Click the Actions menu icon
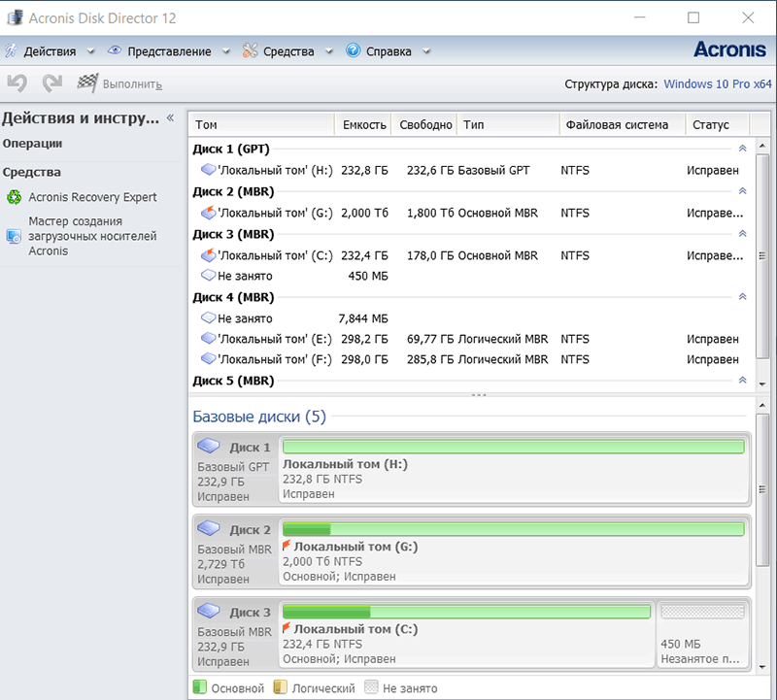This screenshot has width=777, height=700. (x=11, y=50)
